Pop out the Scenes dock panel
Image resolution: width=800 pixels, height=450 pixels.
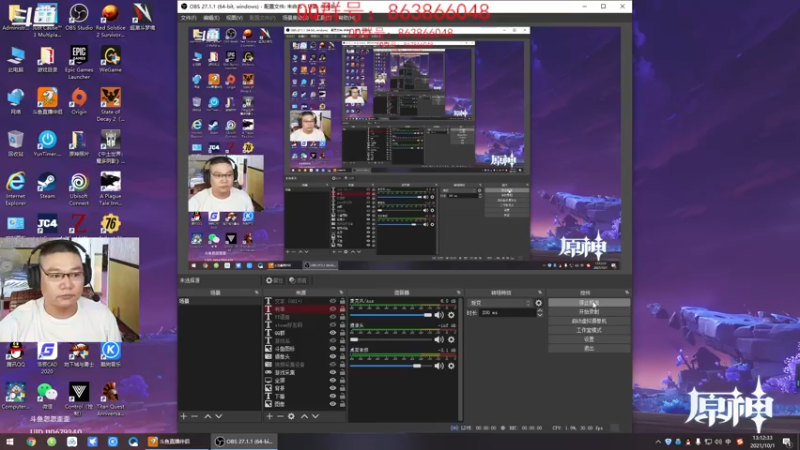(x=257, y=293)
